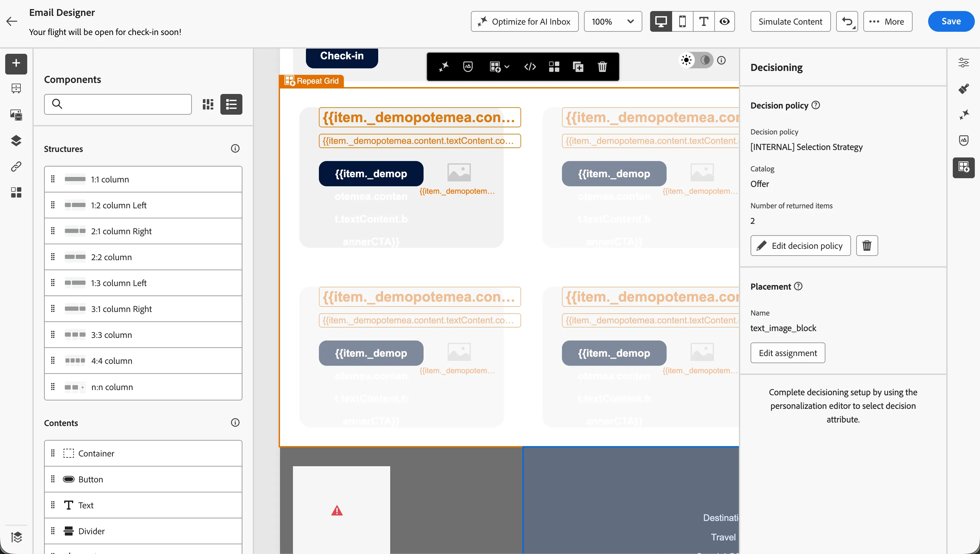Image resolution: width=980 pixels, height=554 pixels.
Task: Open the fragments grid icon in left rail
Action: (16, 192)
